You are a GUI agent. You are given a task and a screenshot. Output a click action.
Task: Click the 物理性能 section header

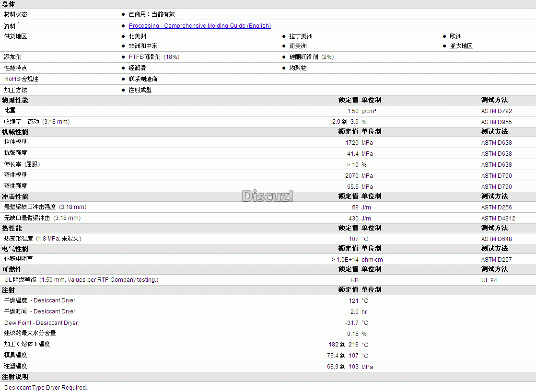point(15,101)
